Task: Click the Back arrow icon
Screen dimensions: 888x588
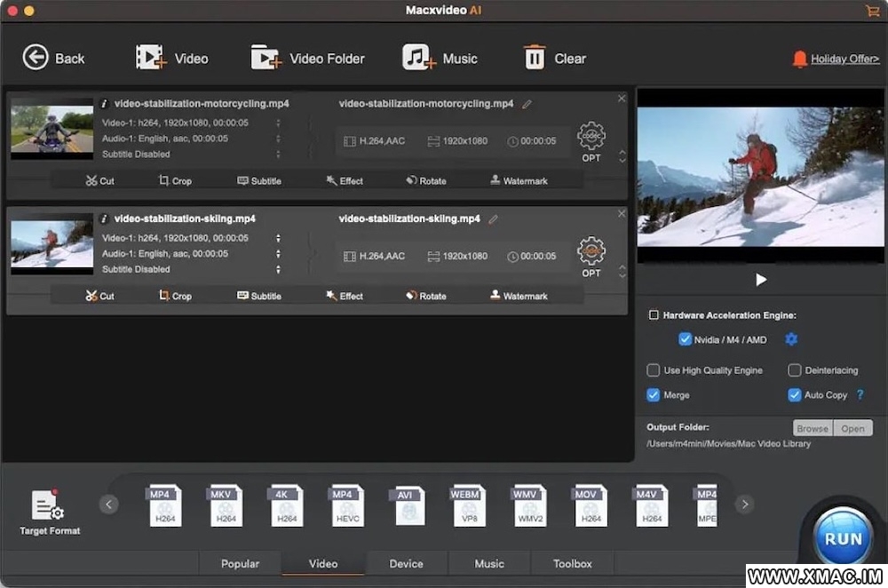Action: point(36,58)
